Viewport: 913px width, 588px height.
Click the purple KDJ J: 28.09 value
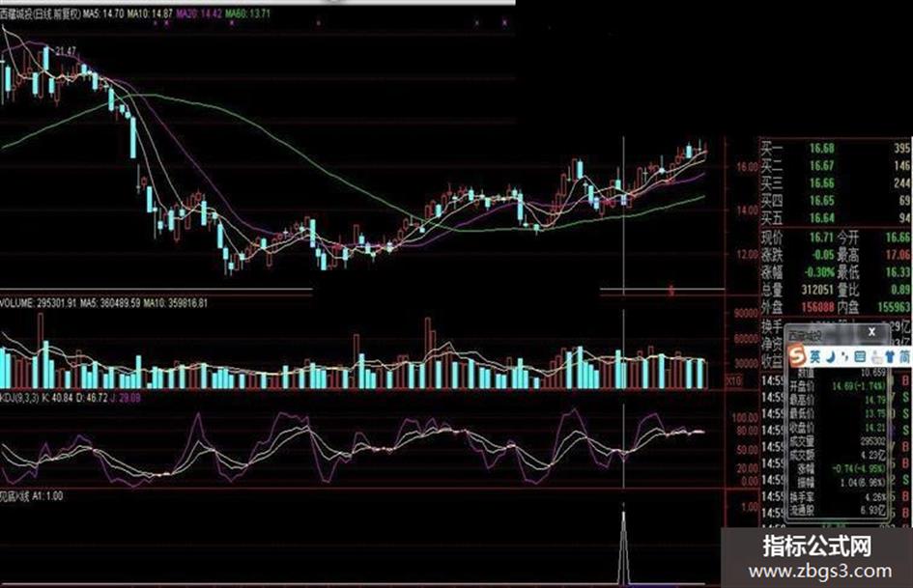click(126, 398)
